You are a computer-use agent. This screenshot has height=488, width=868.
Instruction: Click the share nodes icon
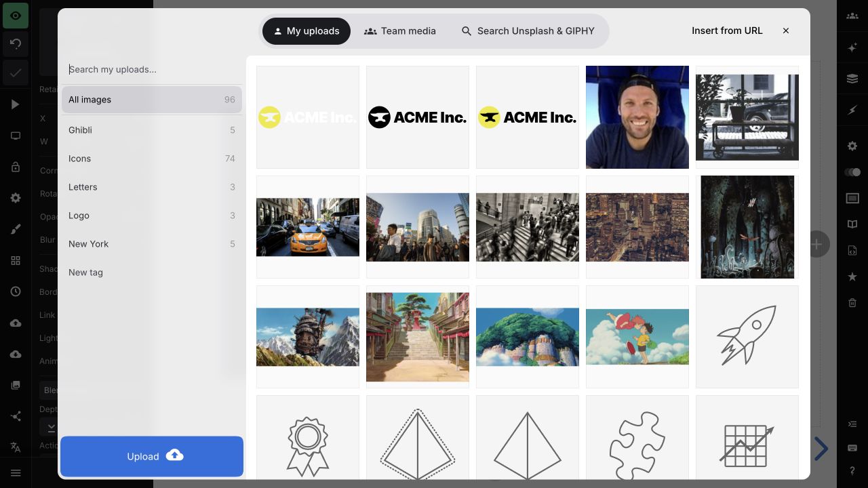click(16, 416)
